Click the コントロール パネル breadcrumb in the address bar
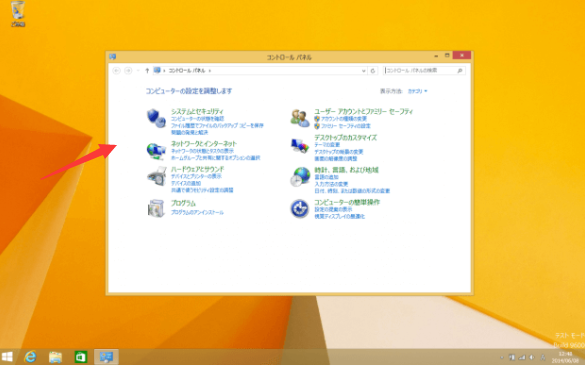 click(187, 71)
